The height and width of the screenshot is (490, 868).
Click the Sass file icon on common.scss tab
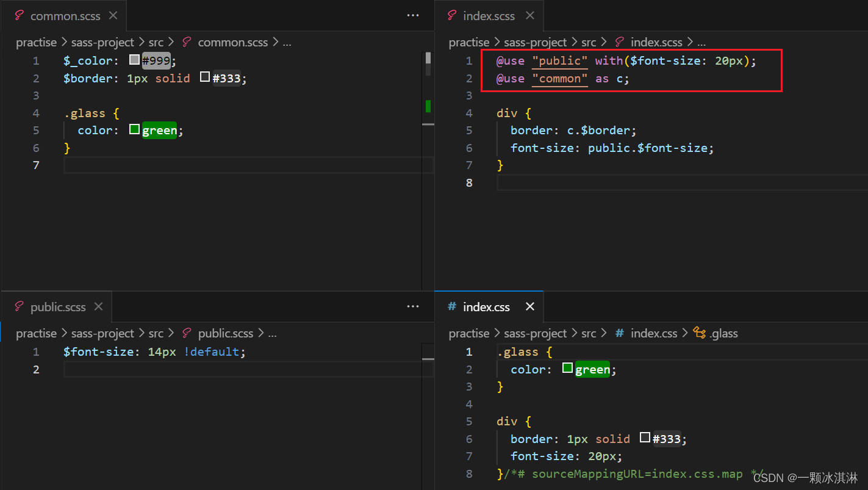[19, 16]
